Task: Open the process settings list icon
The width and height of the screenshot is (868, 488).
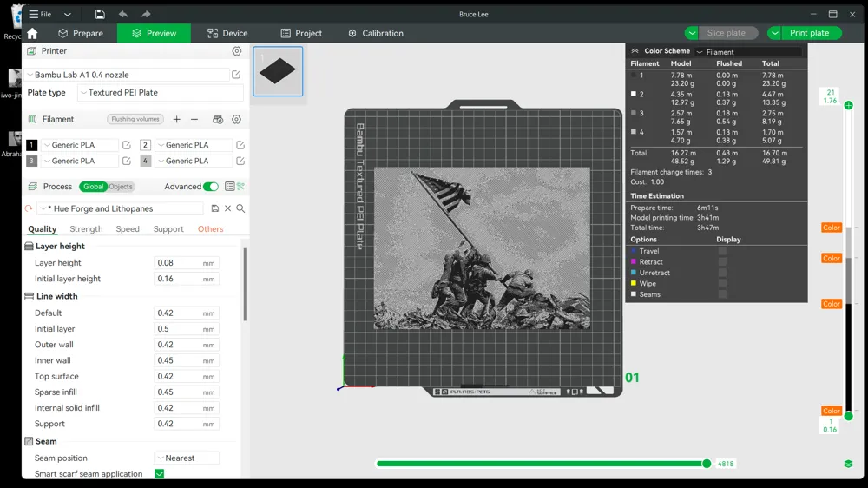Action: coord(229,187)
